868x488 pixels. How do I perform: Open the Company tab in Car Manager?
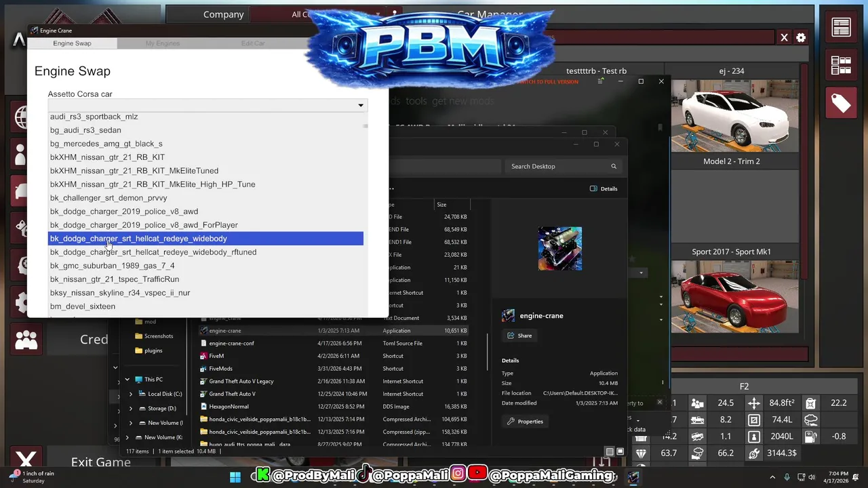click(223, 14)
